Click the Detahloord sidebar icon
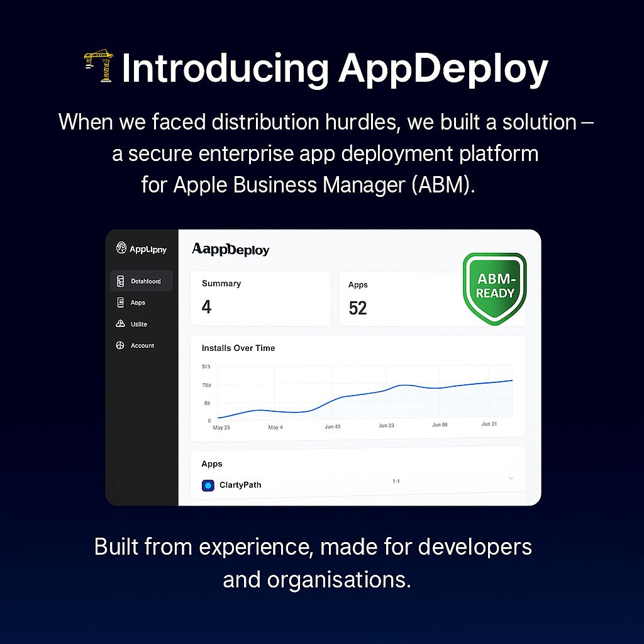Screen dimensions: 644x644 120,281
